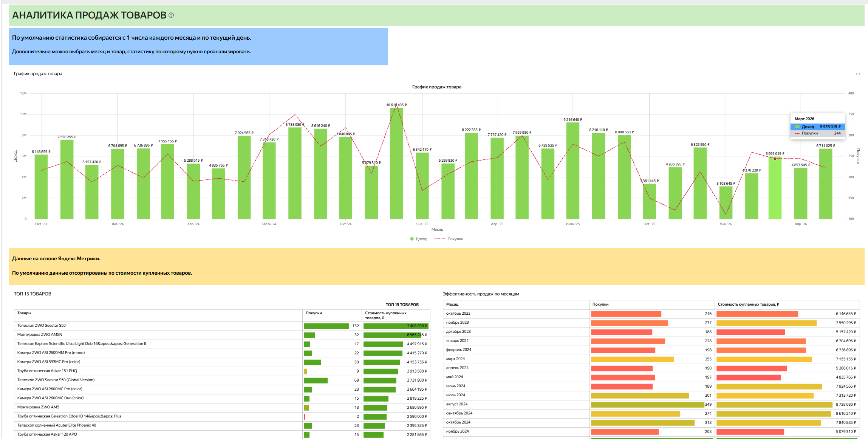Click purchases bar with value 349 for август 2024
The height and width of the screenshot is (439, 868).
648,405
